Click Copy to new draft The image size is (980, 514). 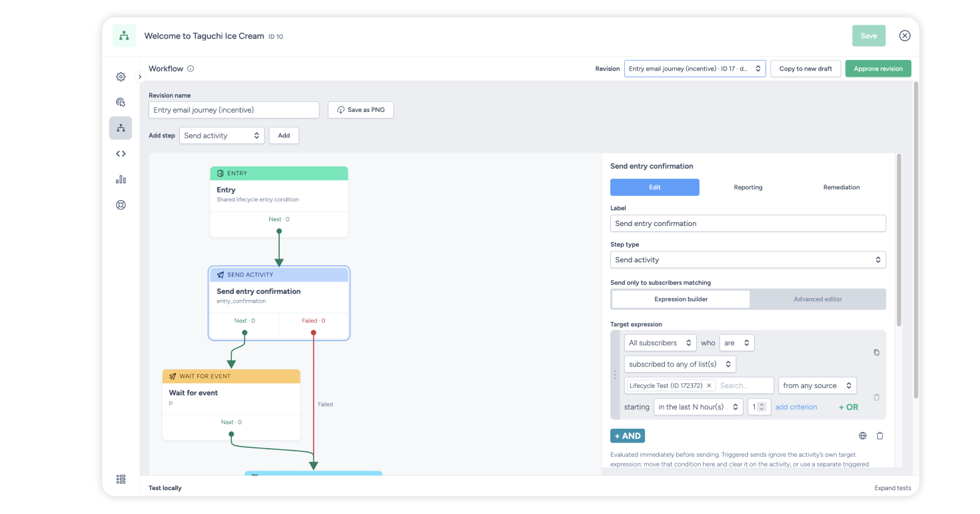[x=805, y=69]
